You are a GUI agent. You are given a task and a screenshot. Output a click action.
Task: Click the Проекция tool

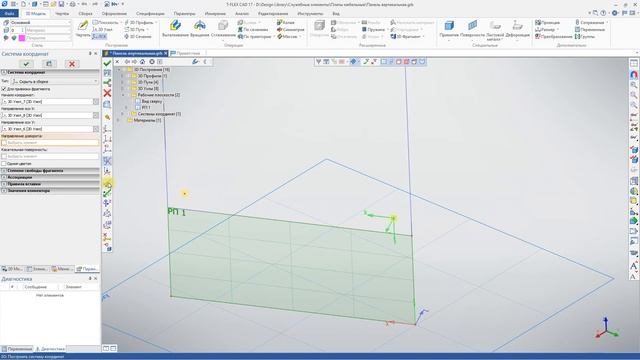[x=548, y=22]
